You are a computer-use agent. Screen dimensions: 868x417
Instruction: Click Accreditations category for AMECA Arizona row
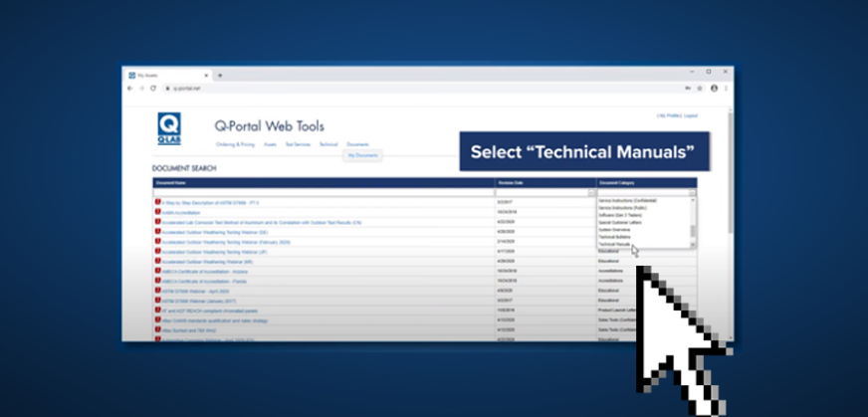pyautogui.click(x=610, y=271)
